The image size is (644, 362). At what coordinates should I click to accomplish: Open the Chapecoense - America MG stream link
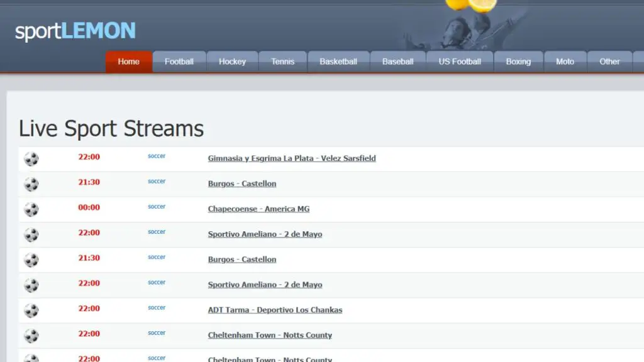[258, 209]
